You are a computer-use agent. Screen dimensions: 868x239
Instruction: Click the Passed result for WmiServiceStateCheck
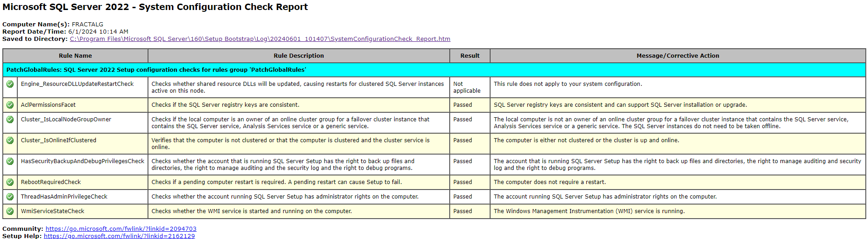point(462,211)
